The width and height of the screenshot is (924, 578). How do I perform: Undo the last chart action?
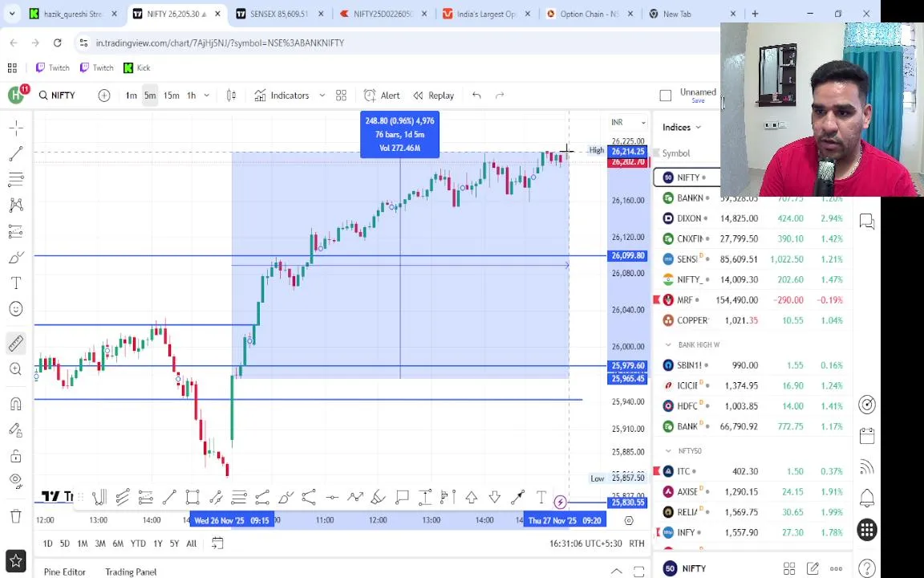476,96
